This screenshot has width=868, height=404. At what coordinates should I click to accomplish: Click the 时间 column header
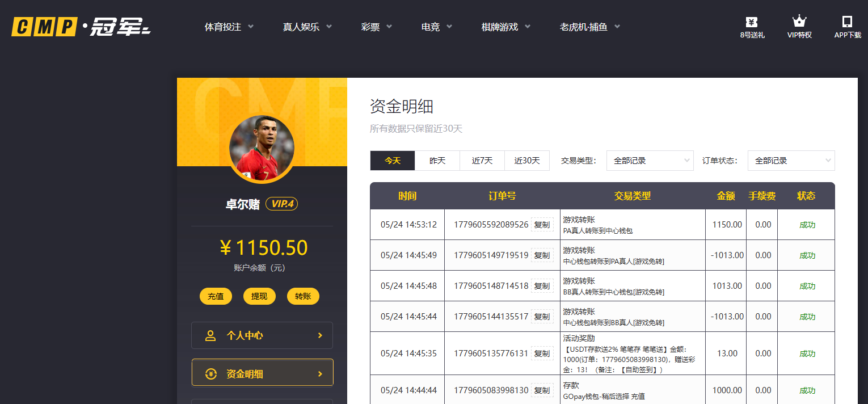point(407,196)
